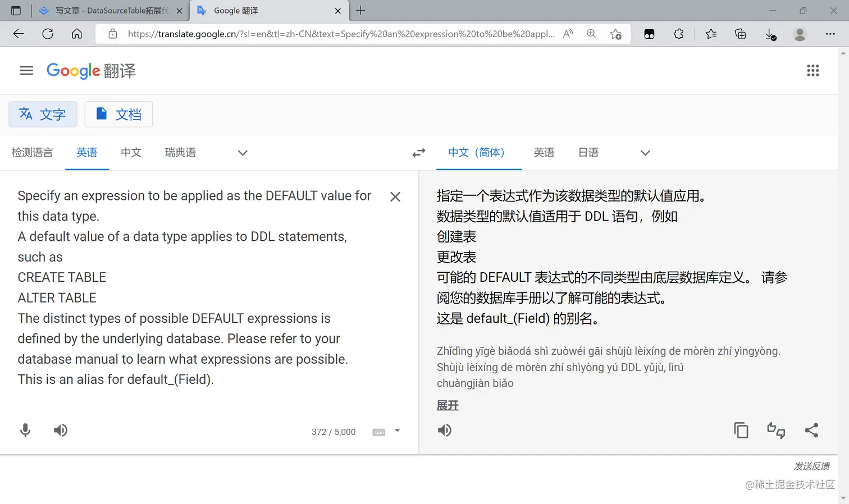Click 发送反馈 feedback link
Viewport: 849px width, 504px height.
(811, 466)
